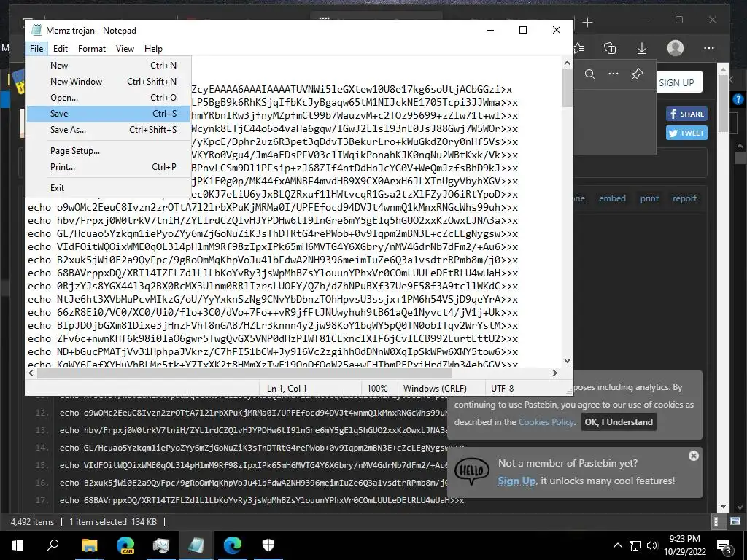Viewport: 747px width, 560px height.
Task: Click the OK, I Understand button
Action: [619, 422]
